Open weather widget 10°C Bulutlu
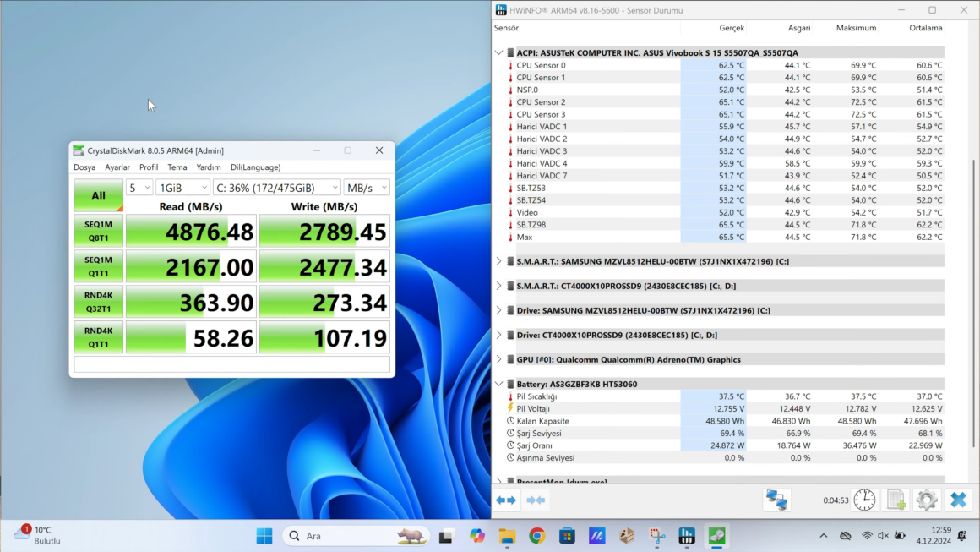This screenshot has width=980, height=552. 39,535
